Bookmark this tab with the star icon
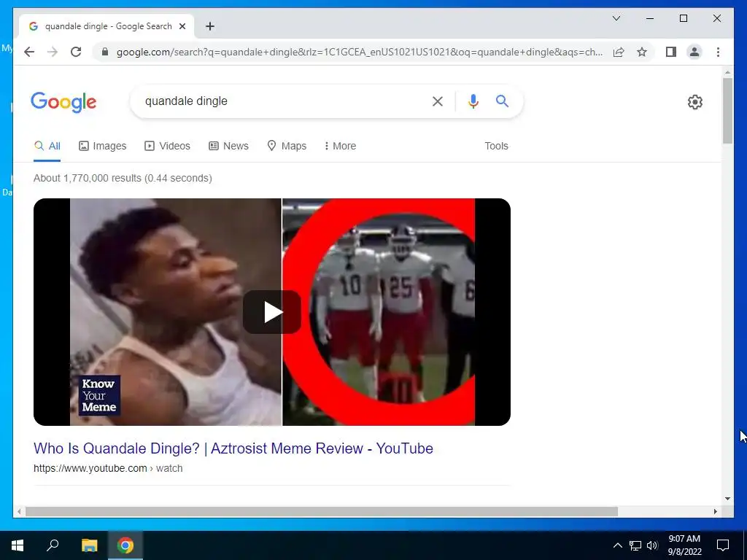 tap(642, 52)
